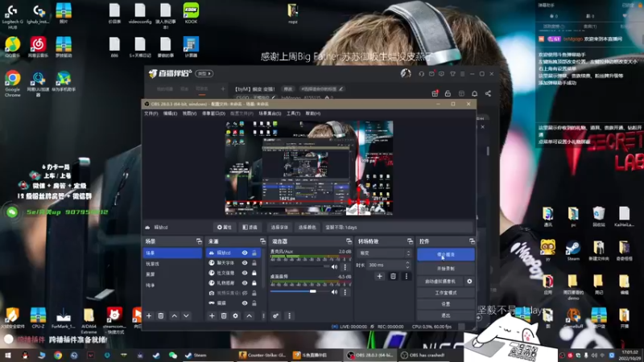Click the blue stop streaming button in 控件 panel
This screenshot has height=362, width=644.
pyautogui.click(x=446, y=254)
